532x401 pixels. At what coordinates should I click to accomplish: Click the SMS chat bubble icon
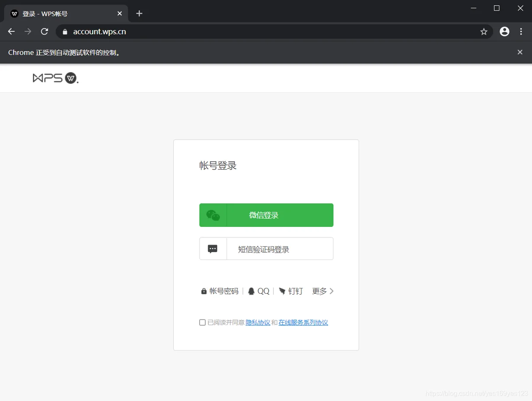213,249
